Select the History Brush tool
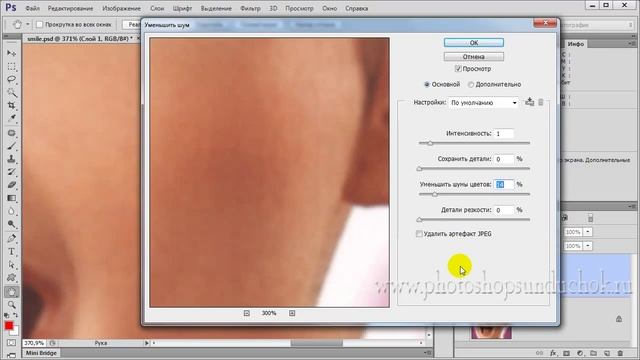640x360 pixels. click(x=11, y=172)
